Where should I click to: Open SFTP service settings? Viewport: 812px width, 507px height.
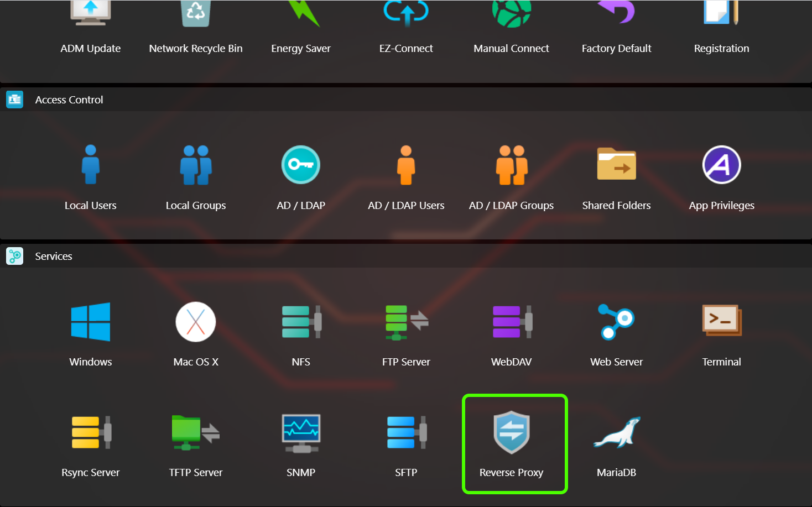coord(406,446)
